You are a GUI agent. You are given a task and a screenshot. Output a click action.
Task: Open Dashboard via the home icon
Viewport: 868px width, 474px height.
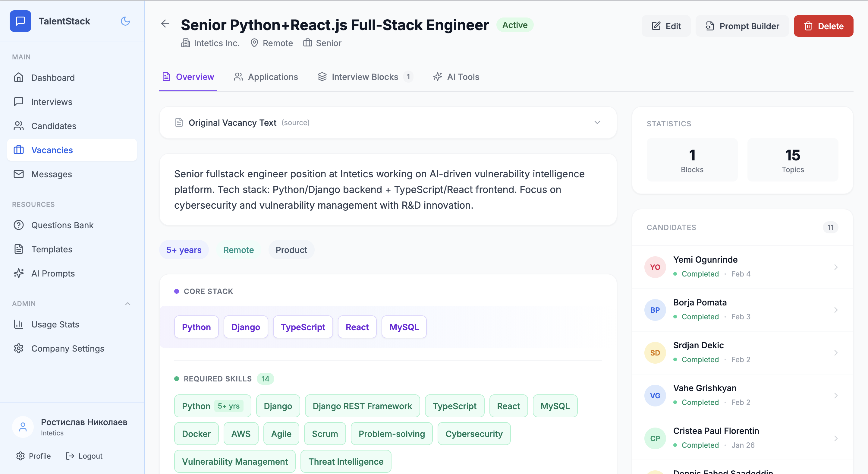coord(18,77)
